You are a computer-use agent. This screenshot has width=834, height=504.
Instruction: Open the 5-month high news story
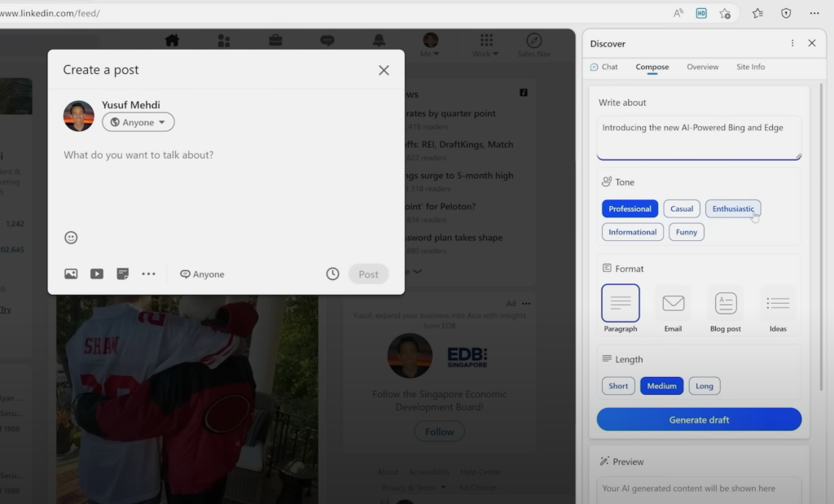[x=459, y=175]
